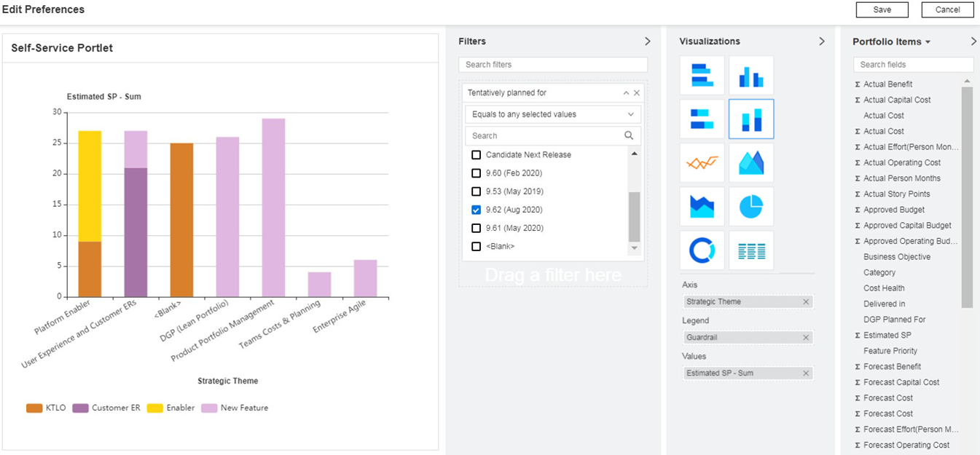Select the horizontal bar chart visualization
Viewport: 980px width, 455px height.
(702, 75)
